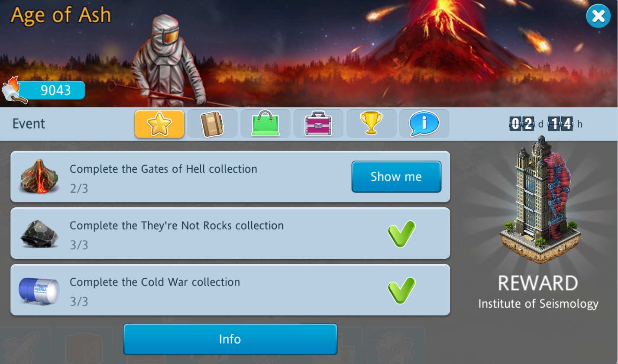Open the brown journal notebook tab

(212, 124)
